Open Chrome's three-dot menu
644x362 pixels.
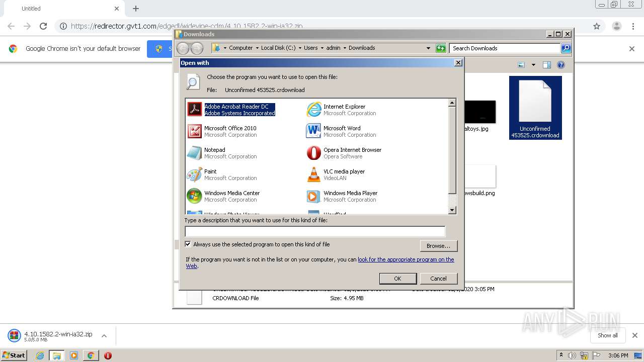[633, 26]
